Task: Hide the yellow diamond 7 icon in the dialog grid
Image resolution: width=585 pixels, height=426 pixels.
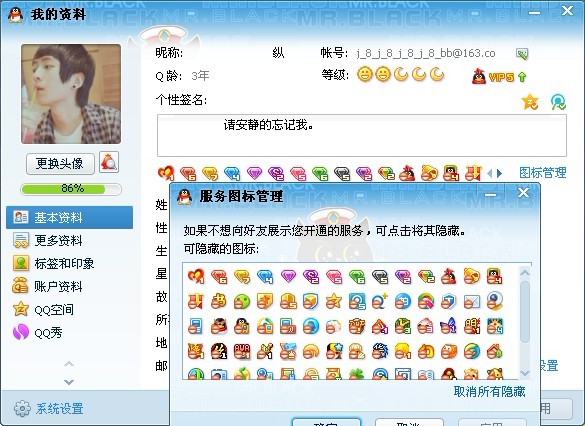Action: click(x=242, y=276)
